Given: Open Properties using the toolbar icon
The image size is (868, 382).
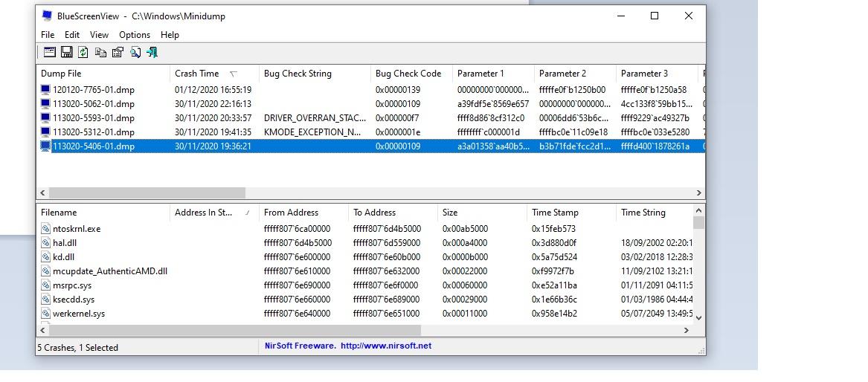Looking at the screenshot, I should click(118, 53).
